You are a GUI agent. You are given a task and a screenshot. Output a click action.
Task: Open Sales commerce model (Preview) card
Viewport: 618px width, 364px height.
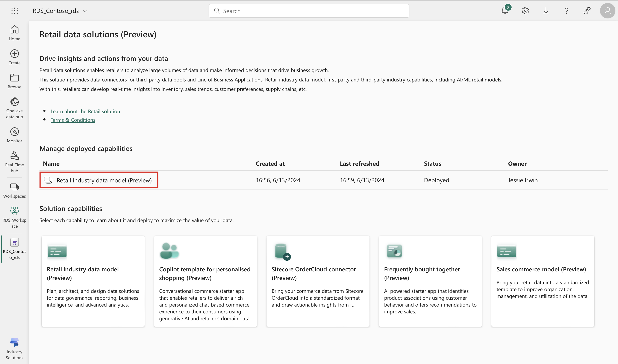(x=543, y=281)
